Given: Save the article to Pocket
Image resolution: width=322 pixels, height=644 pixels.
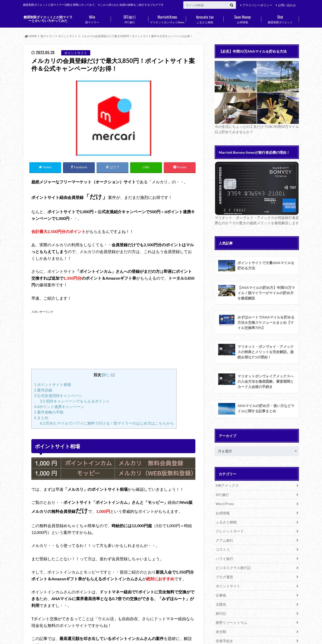Looking at the screenshot, I should click(180, 167).
